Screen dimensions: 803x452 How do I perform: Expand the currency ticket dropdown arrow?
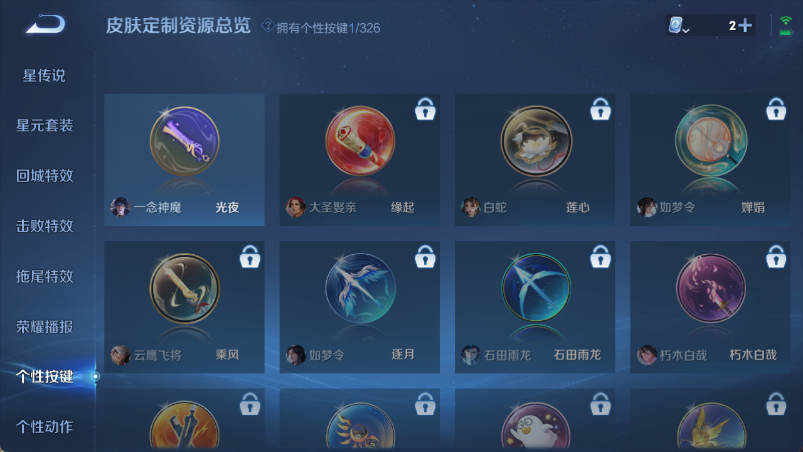click(686, 31)
